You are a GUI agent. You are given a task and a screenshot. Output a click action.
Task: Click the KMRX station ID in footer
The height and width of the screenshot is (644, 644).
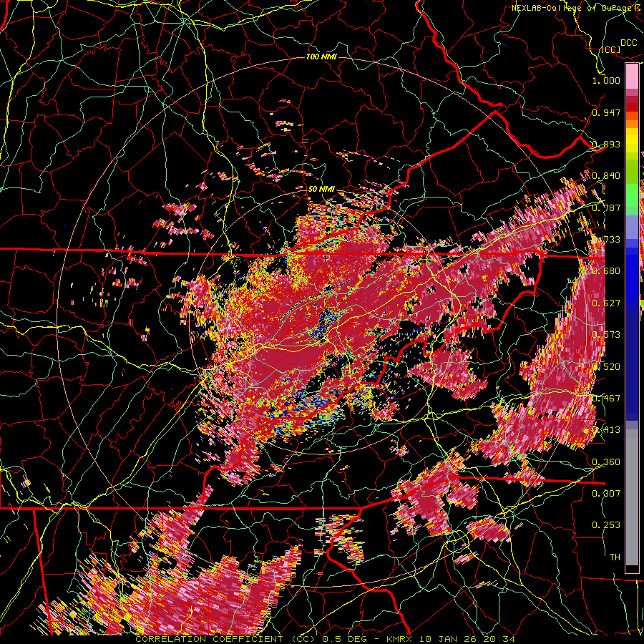401,640
